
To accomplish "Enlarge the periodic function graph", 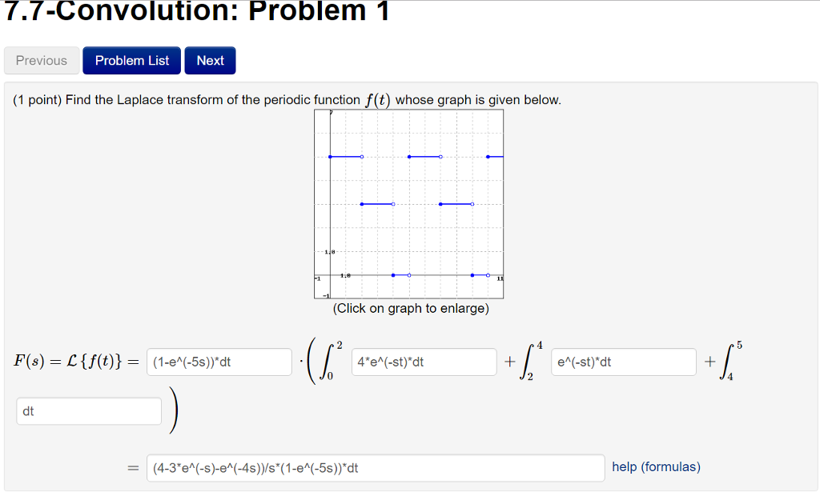I will pyautogui.click(x=409, y=204).
